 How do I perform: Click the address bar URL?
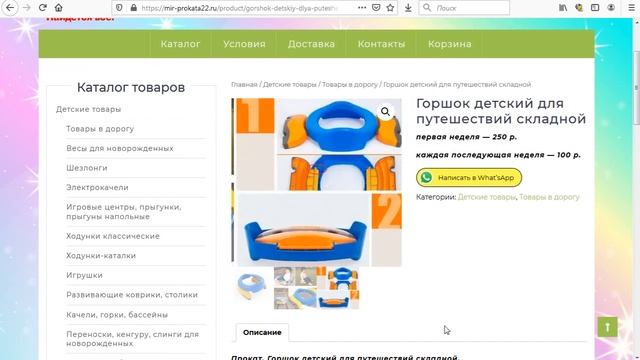pos(240,8)
